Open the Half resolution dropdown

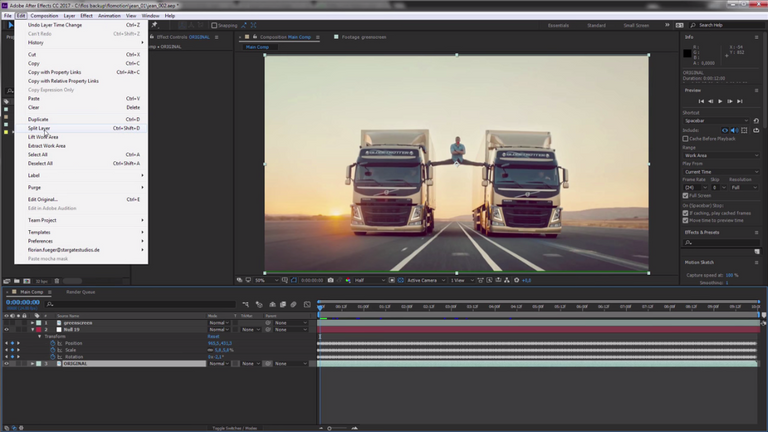(370, 280)
